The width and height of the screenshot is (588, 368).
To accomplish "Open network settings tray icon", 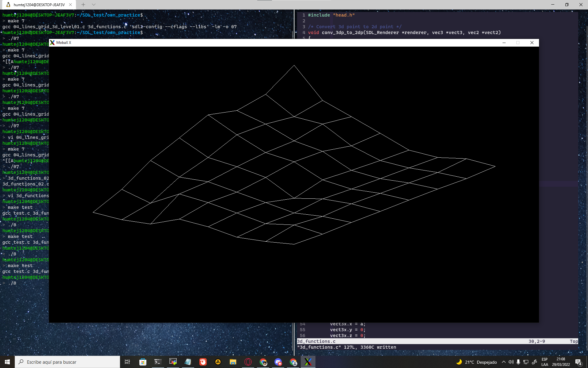I will pos(526,362).
